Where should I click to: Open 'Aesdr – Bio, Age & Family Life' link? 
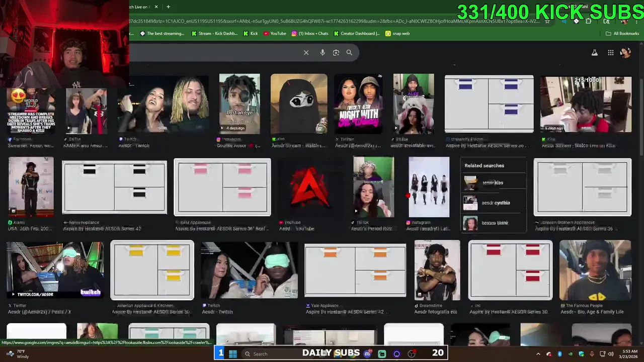(592, 312)
